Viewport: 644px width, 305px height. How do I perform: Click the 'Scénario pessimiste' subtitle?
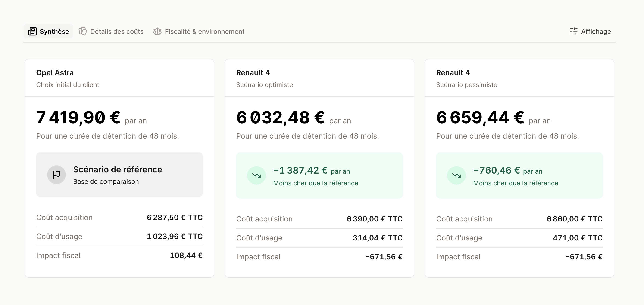[467, 85]
